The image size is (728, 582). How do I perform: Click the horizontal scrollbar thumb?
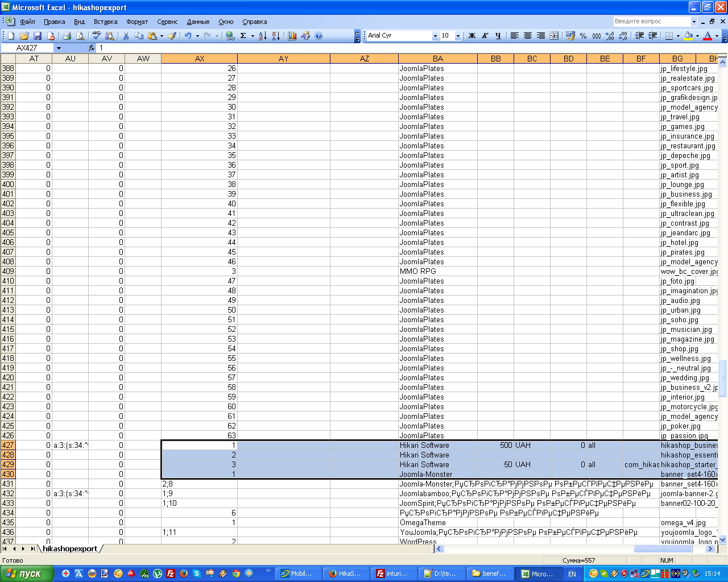663,549
